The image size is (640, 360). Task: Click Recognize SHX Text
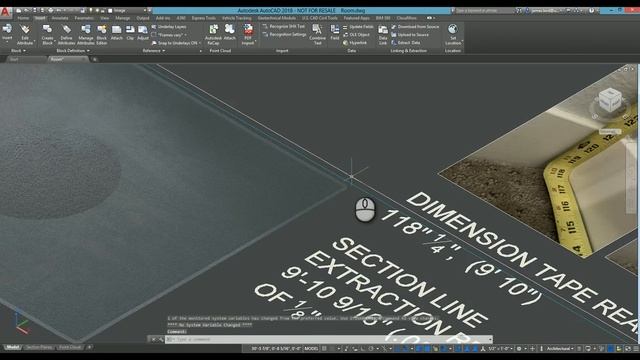pos(284,26)
